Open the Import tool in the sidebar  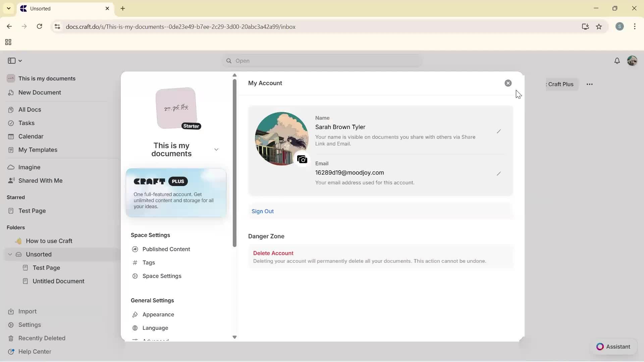(x=27, y=311)
